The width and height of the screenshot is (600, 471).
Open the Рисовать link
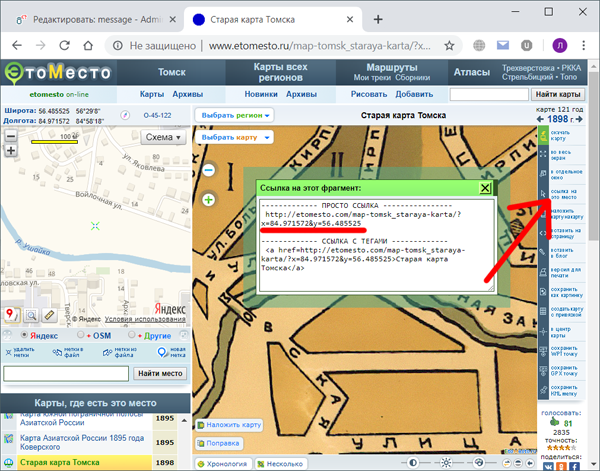(369, 94)
